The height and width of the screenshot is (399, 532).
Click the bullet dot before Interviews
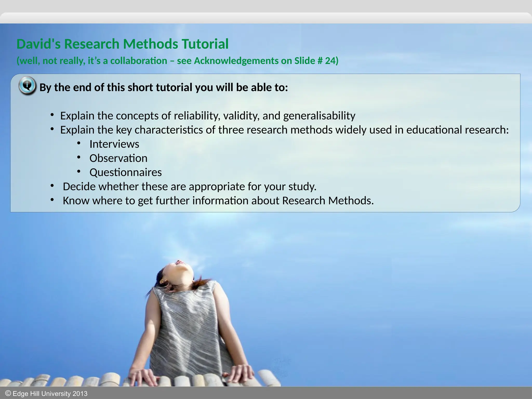[x=79, y=143]
